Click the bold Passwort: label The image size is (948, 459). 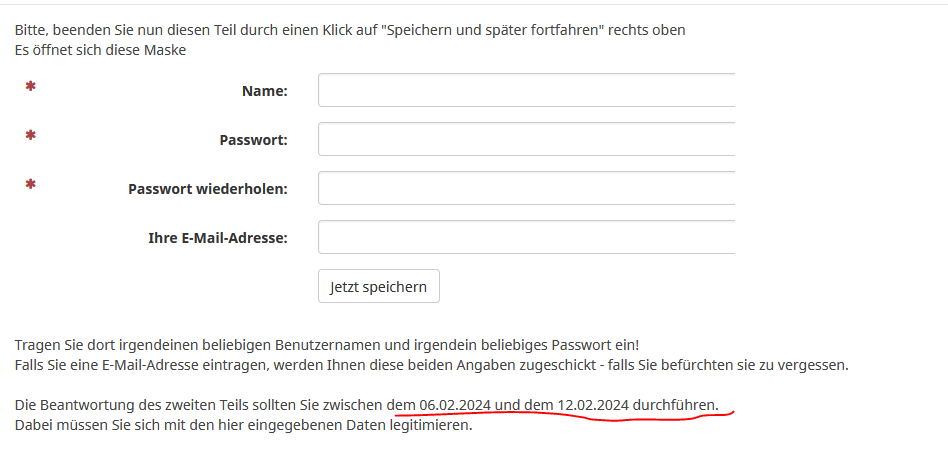(253, 140)
